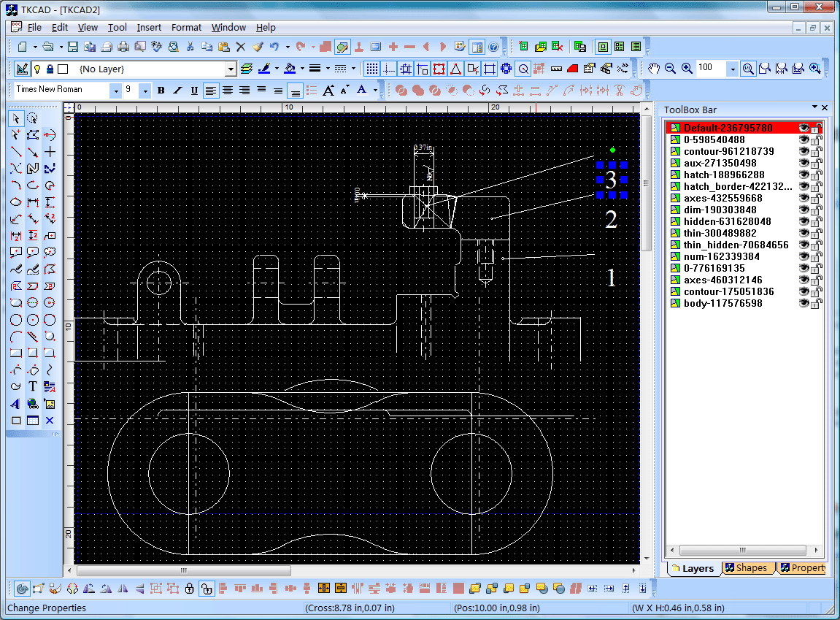Open the font size dropdown
Viewport: 840px width, 620px height.
coord(145,91)
